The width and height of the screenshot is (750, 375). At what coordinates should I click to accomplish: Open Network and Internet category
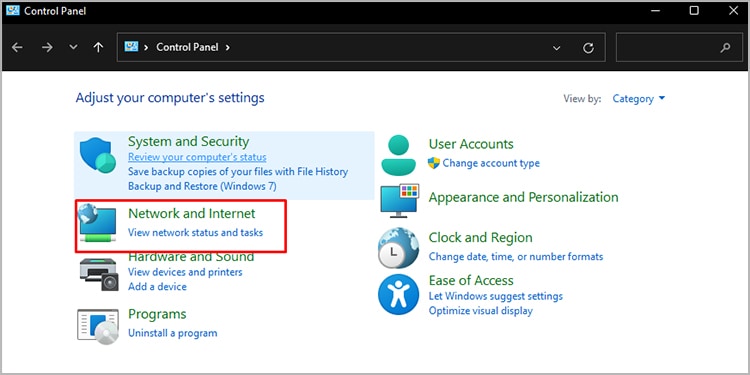click(192, 213)
